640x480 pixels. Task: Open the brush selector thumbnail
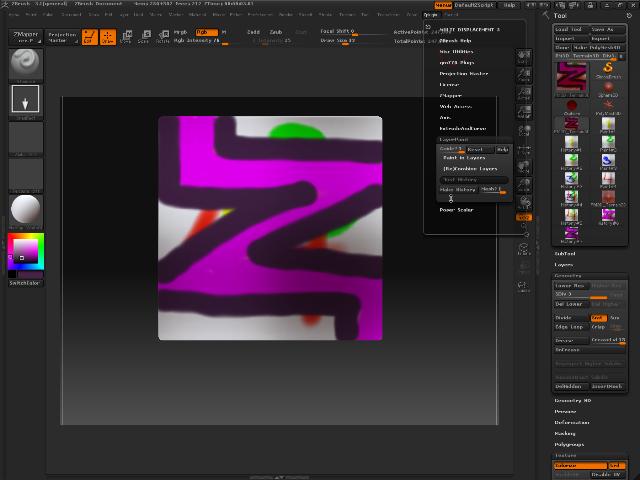(x=25, y=64)
